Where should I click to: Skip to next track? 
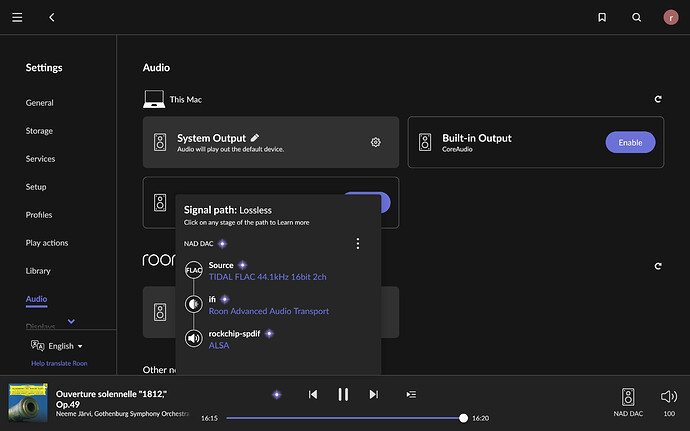point(374,394)
